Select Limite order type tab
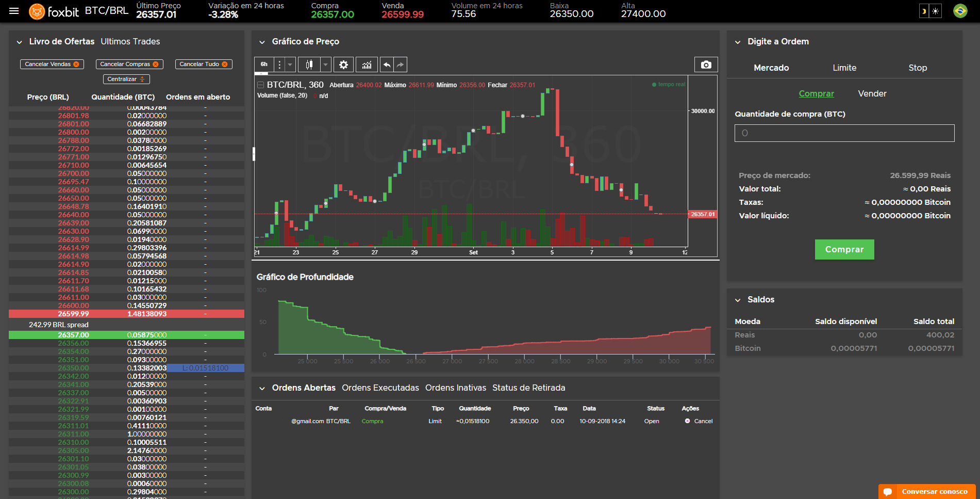This screenshot has height=499, width=980. point(844,68)
